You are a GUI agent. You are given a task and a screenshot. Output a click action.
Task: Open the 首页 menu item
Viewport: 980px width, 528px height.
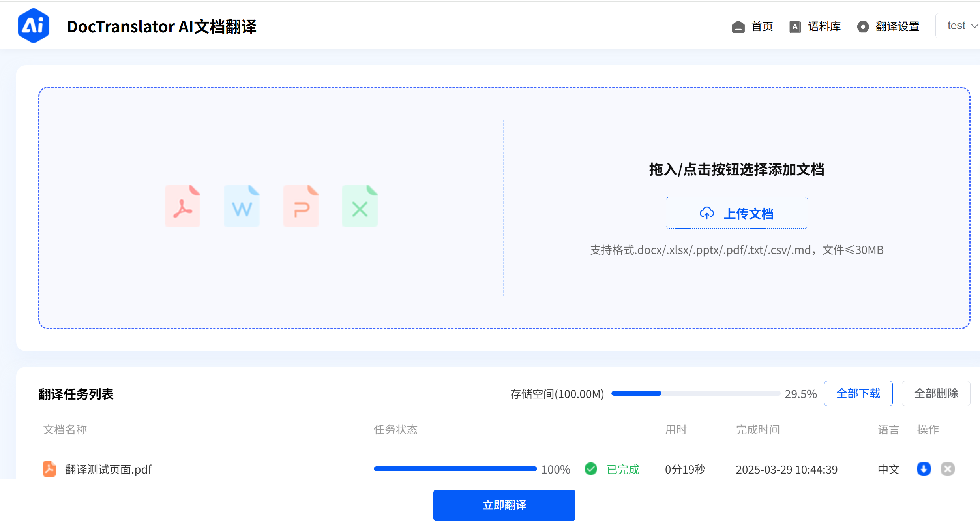[761, 26]
